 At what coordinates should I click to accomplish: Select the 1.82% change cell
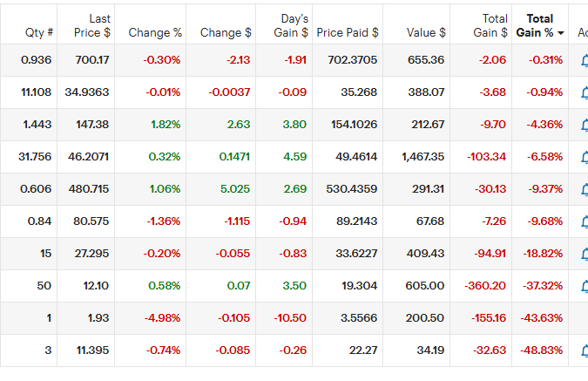[x=151, y=125]
